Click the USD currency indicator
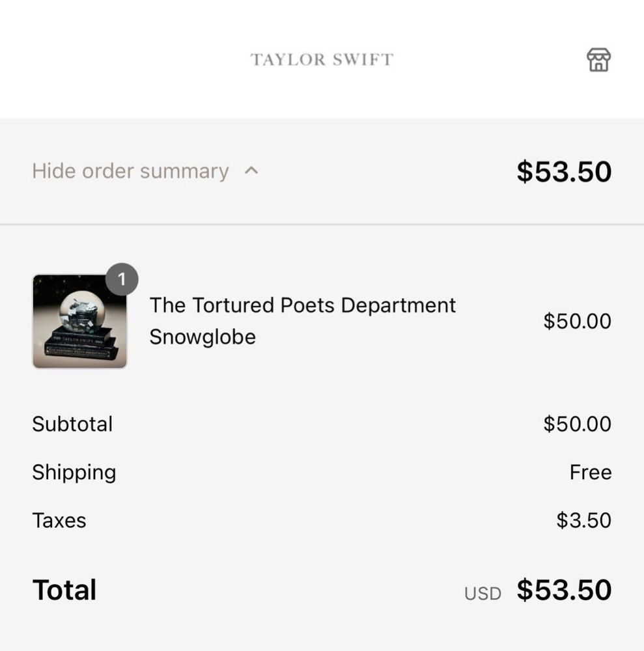Image resolution: width=644 pixels, height=651 pixels. (x=483, y=594)
